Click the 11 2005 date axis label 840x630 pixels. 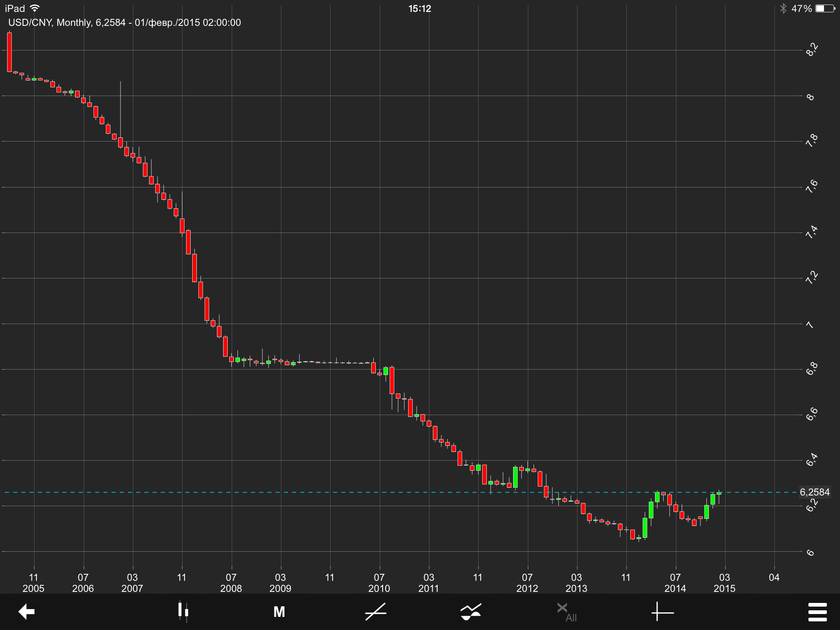pyautogui.click(x=34, y=582)
